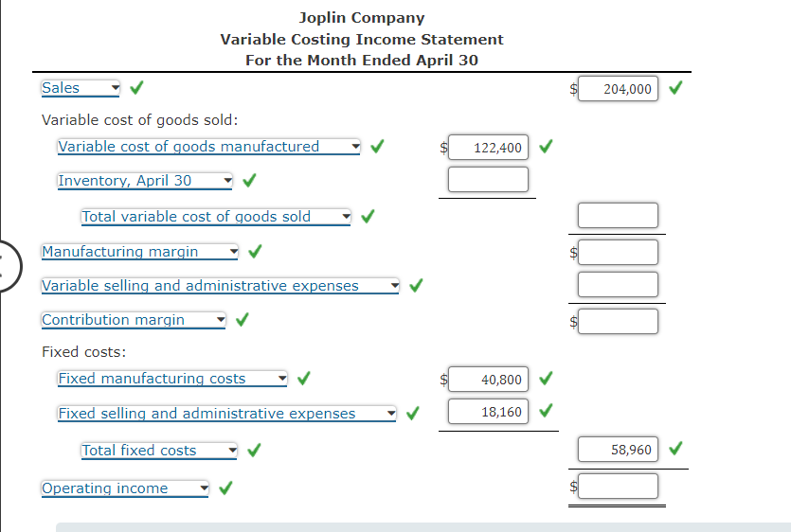Open the Sales dropdown
The width and height of the screenshot is (791, 532).
(81, 88)
